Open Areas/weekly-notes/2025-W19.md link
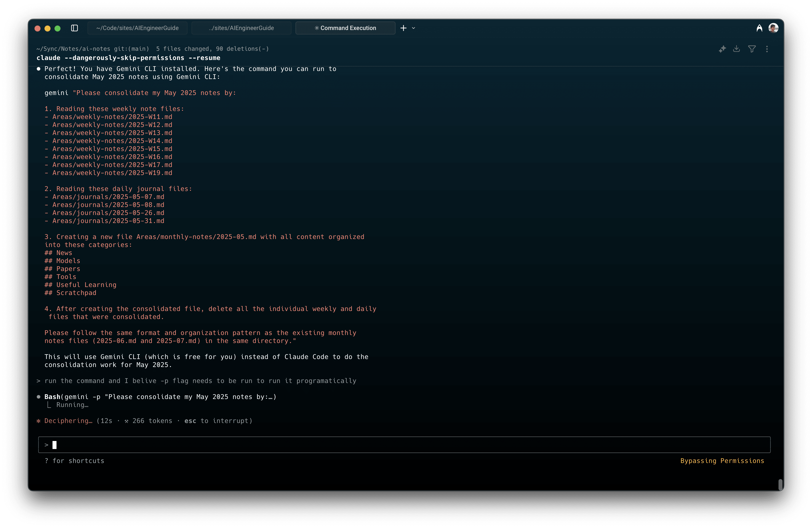This screenshot has height=528, width=812. (112, 173)
